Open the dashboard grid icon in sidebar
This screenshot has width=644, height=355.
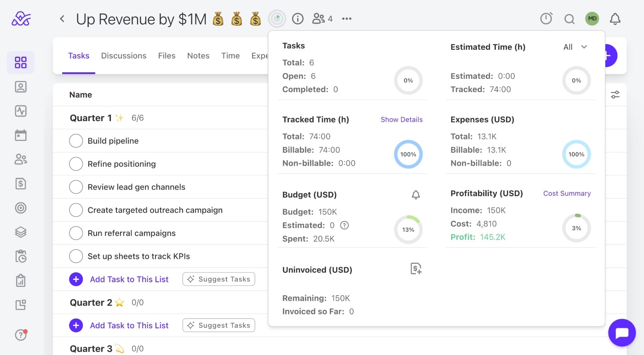21,63
